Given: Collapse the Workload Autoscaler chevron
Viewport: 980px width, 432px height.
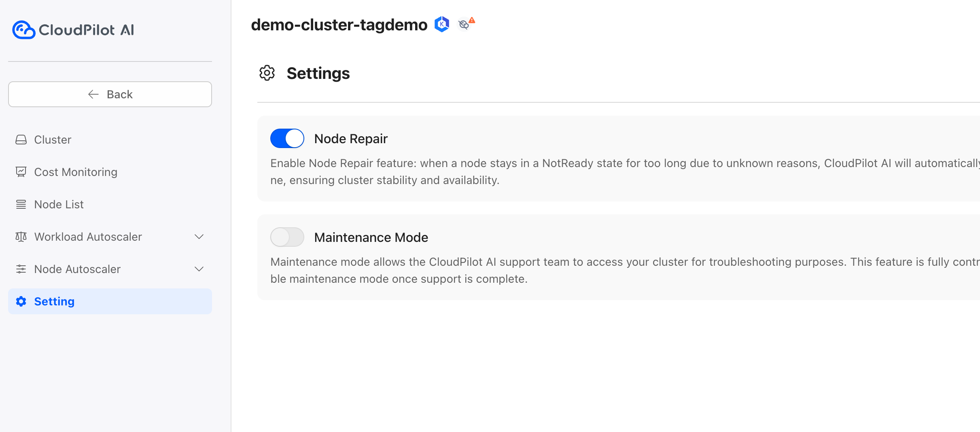Looking at the screenshot, I should (199, 237).
